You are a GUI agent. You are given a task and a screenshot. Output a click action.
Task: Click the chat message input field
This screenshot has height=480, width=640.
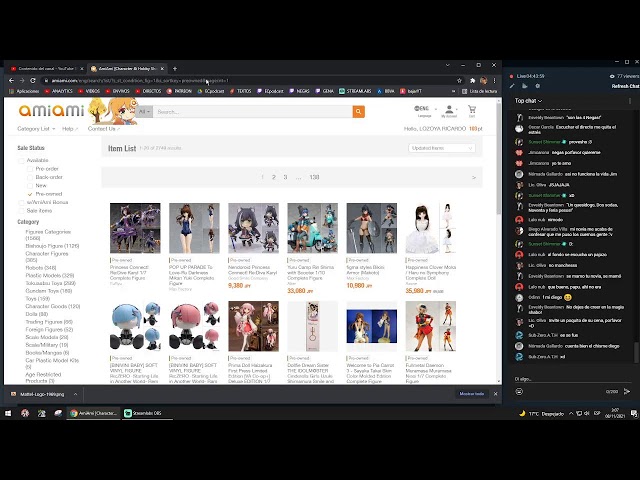coord(571,379)
